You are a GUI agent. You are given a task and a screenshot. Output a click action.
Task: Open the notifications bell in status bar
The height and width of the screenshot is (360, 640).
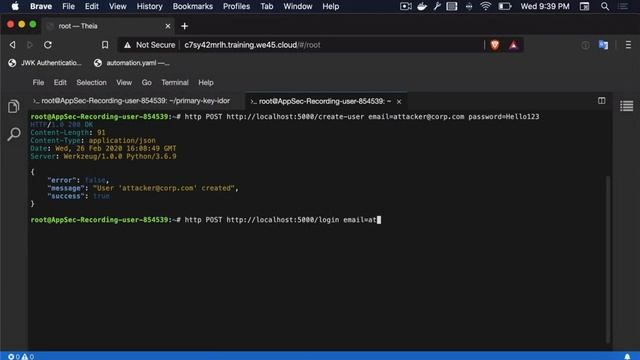627,356
